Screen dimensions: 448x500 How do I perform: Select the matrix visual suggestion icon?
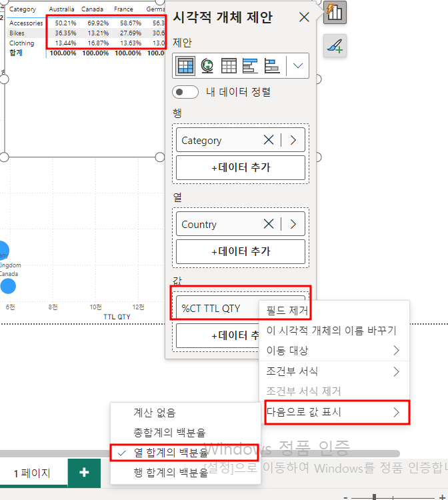pos(185,66)
